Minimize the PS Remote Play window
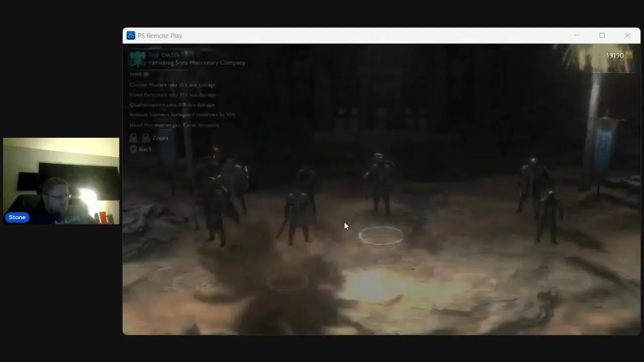 click(577, 36)
